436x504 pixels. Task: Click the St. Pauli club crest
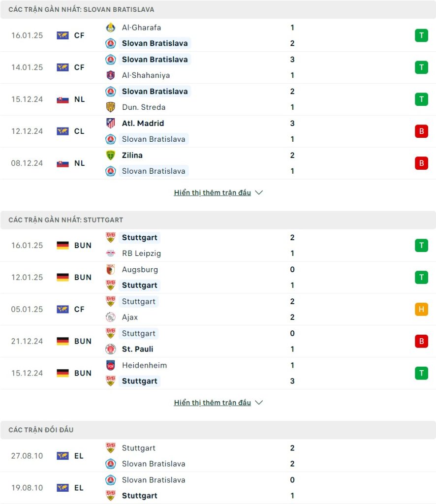point(111,349)
